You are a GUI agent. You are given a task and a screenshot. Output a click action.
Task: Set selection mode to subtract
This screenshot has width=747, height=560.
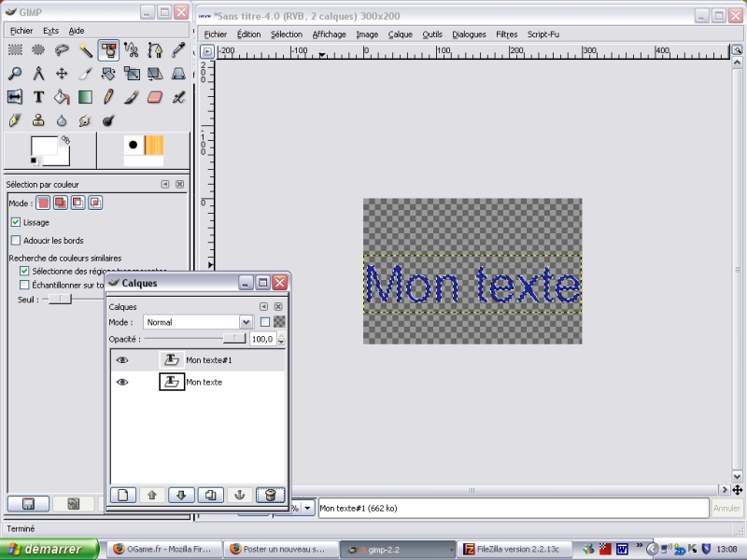coord(78,203)
